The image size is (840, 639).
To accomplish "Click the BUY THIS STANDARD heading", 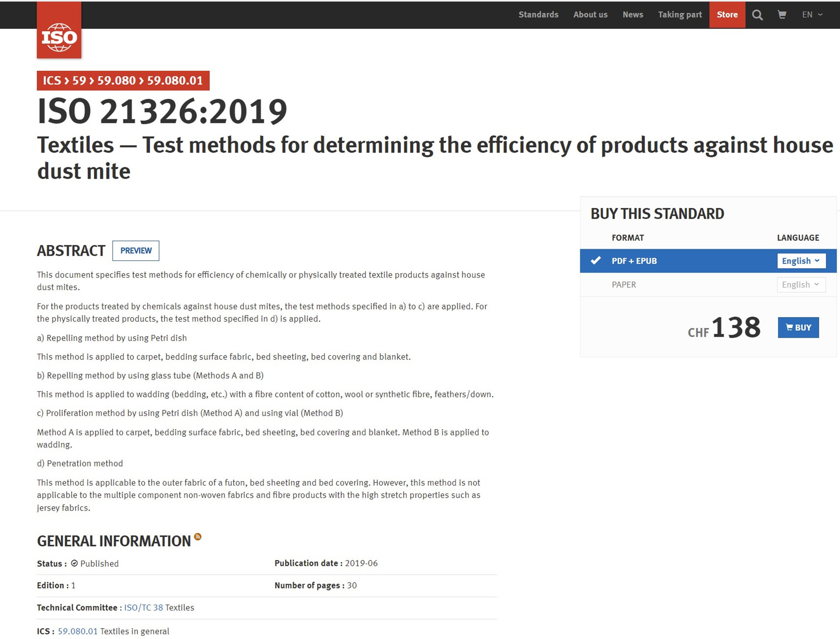I will tap(657, 214).
